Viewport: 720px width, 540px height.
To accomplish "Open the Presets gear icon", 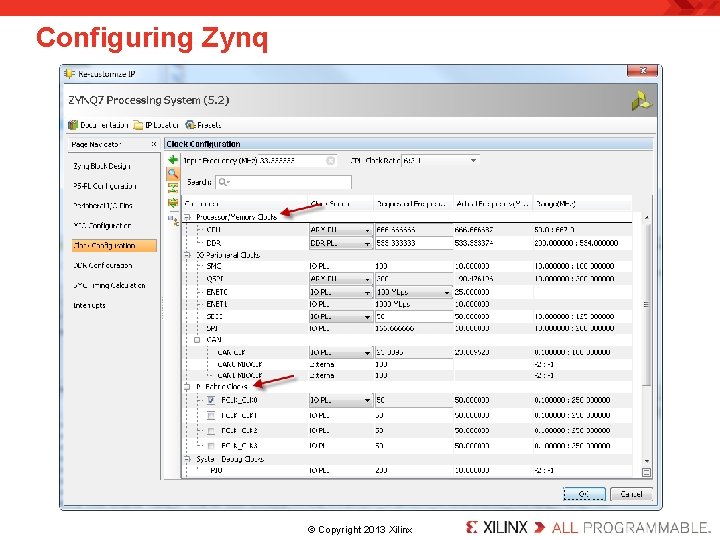I will (190, 125).
